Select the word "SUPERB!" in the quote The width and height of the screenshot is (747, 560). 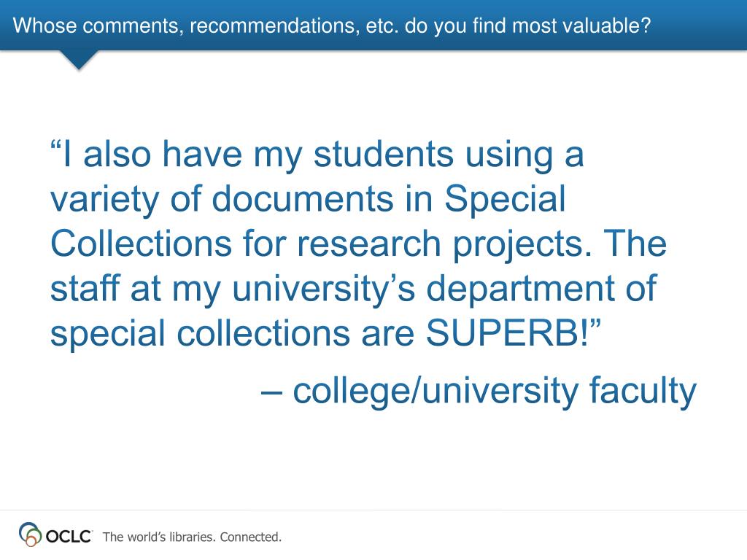pos(508,332)
